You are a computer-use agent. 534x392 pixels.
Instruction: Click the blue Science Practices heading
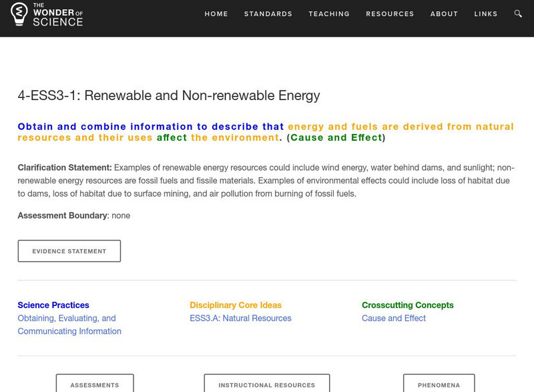pyautogui.click(x=53, y=305)
